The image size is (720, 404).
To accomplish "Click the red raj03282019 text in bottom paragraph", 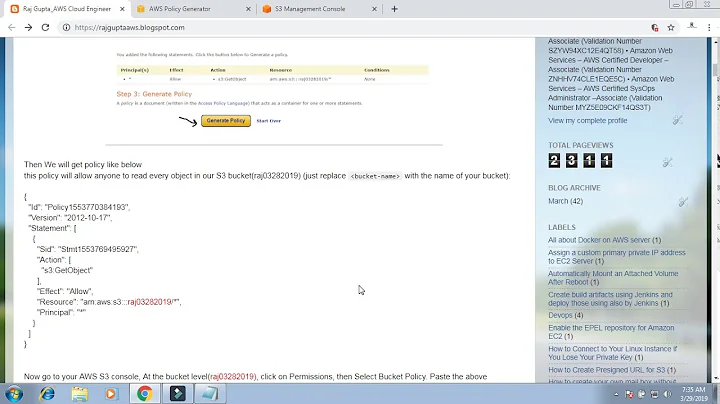I will pyautogui.click(x=232, y=376).
